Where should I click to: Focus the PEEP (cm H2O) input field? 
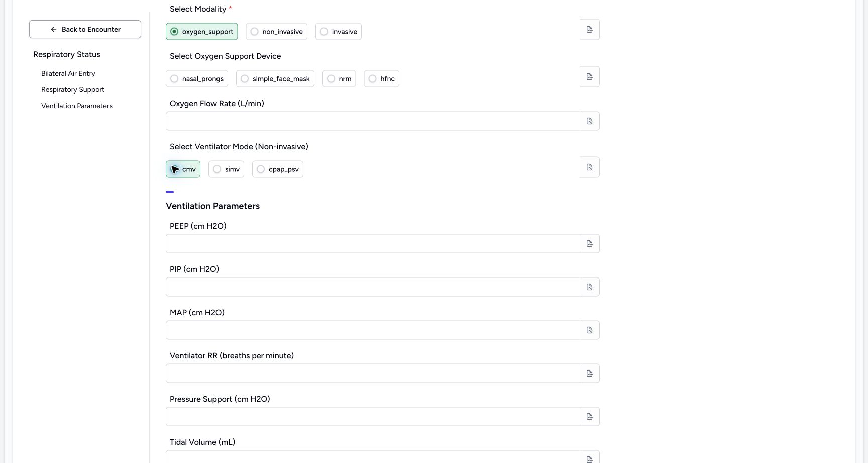373,244
